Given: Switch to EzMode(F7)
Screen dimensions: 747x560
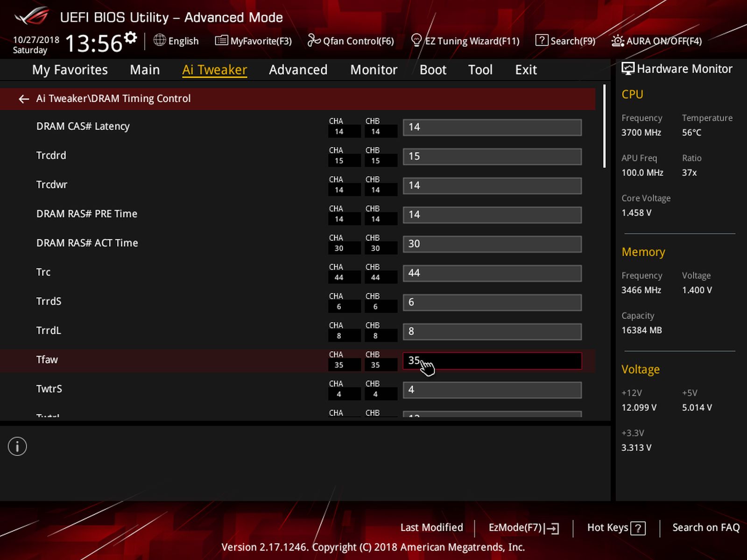Looking at the screenshot, I should [524, 528].
